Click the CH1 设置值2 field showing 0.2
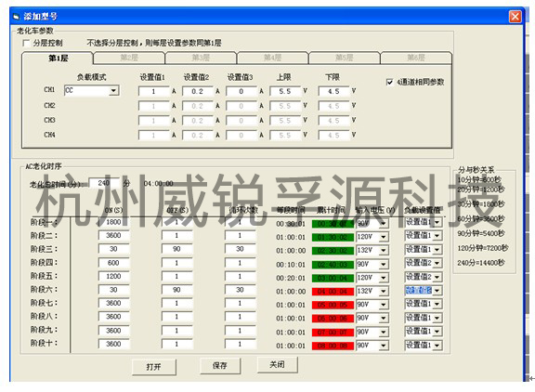The image size is (535, 392). click(197, 91)
